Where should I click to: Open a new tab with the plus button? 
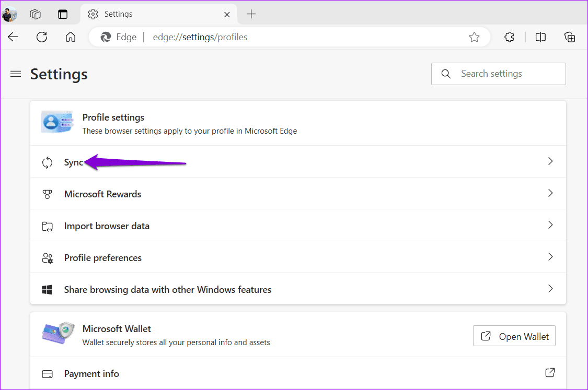tap(251, 14)
